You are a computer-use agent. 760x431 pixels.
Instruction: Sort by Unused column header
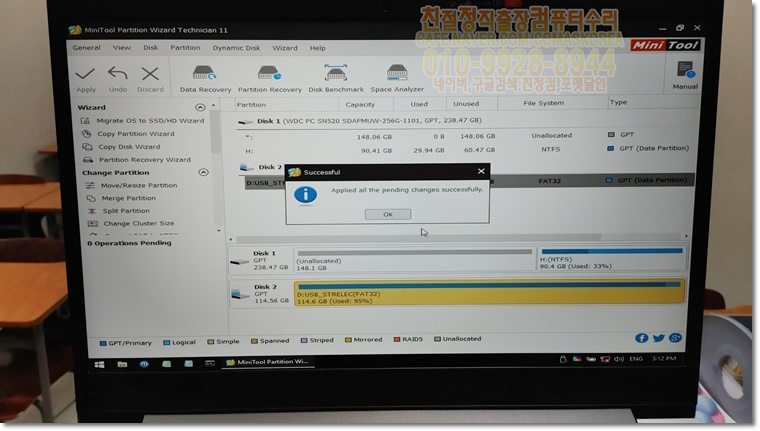click(466, 103)
